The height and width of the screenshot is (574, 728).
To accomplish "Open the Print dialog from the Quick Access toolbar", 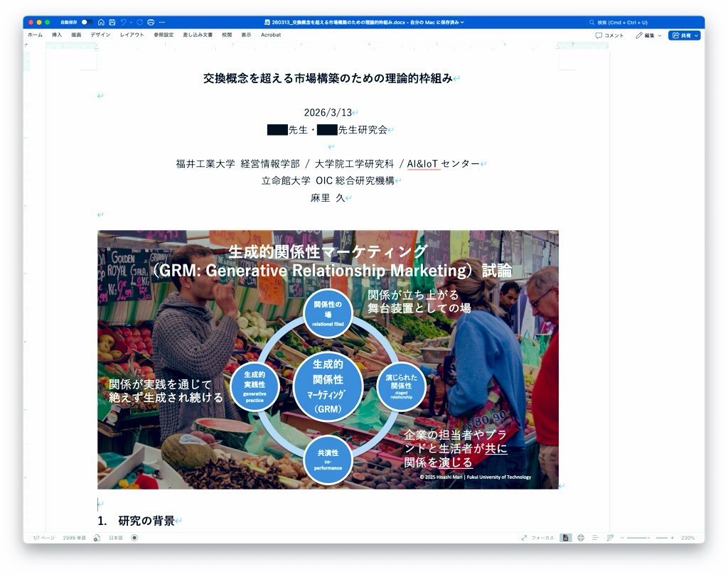I will click(x=151, y=23).
